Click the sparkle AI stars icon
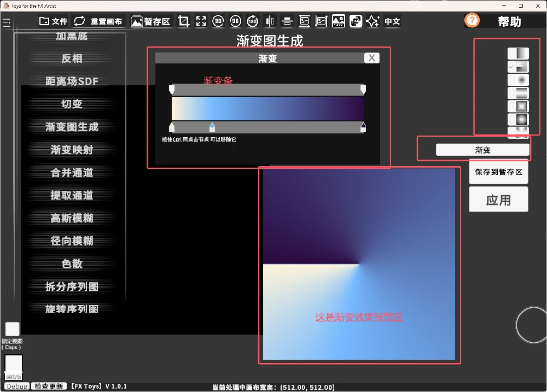The width and height of the screenshot is (547, 392). (373, 21)
